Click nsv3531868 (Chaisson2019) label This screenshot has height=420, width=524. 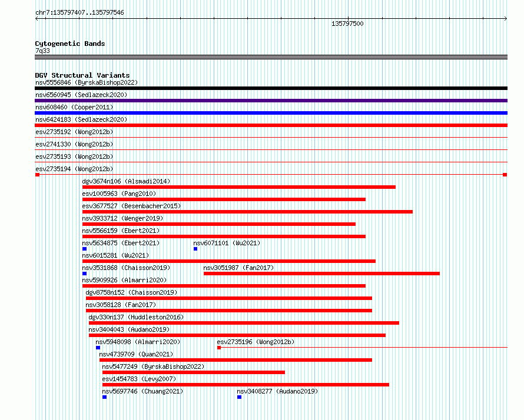click(x=126, y=268)
